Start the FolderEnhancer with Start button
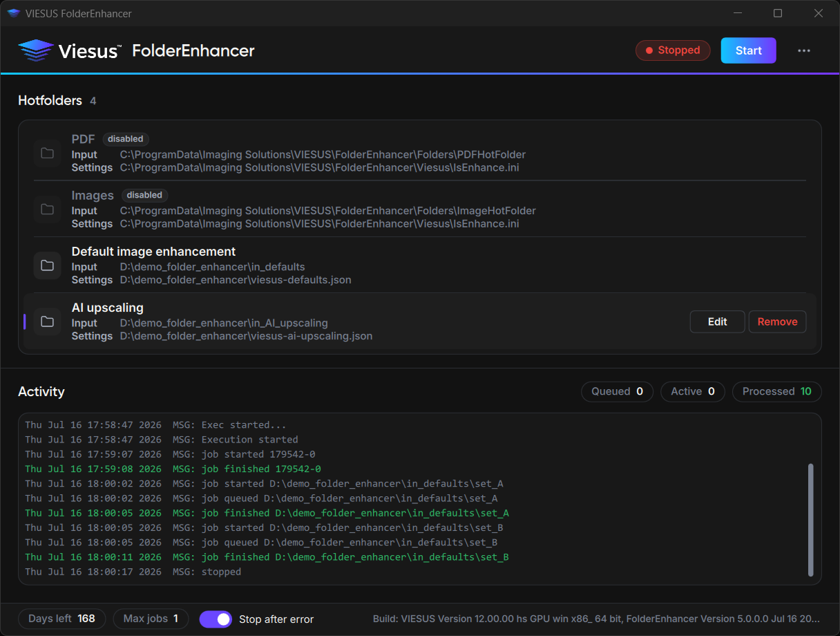Viewport: 840px width, 636px height. (749, 50)
